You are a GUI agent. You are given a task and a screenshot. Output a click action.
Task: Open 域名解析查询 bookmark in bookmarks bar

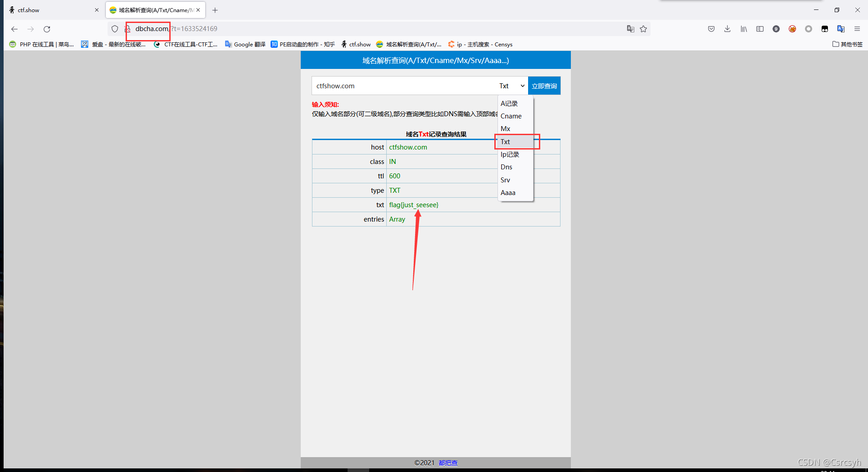[409, 44]
